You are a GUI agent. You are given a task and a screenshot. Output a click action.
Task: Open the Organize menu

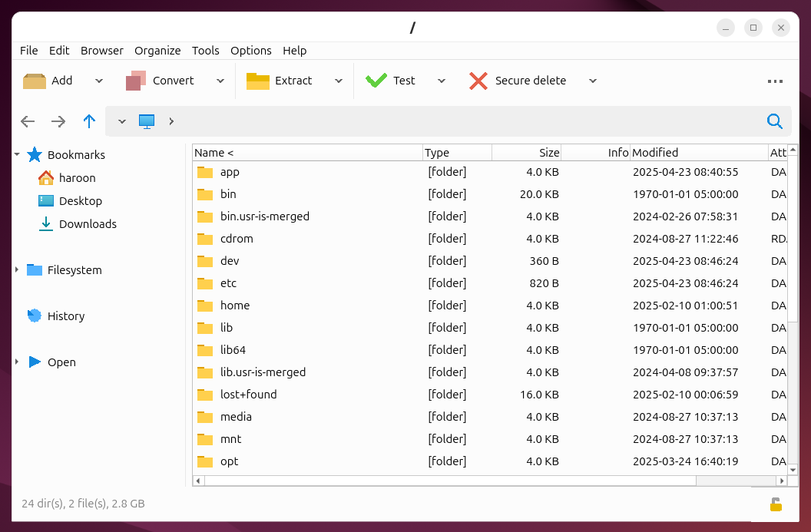pyautogui.click(x=157, y=51)
